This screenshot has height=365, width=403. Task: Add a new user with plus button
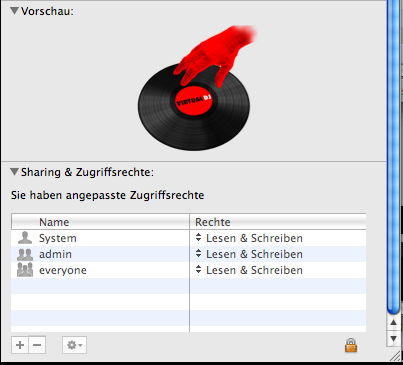pos(20,345)
